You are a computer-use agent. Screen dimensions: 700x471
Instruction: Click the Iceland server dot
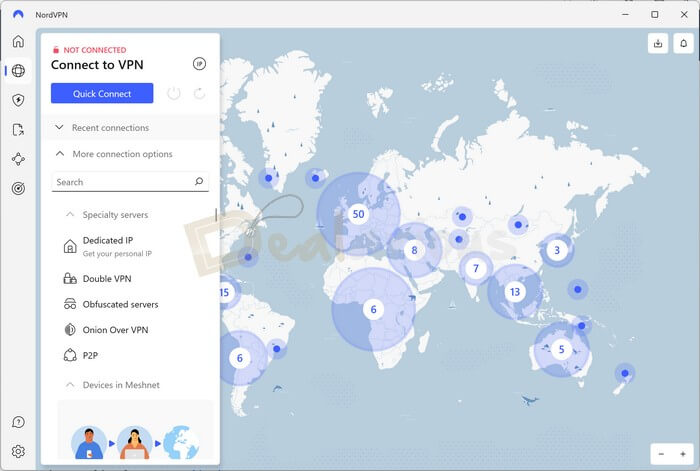pyautogui.click(x=315, y=178)
